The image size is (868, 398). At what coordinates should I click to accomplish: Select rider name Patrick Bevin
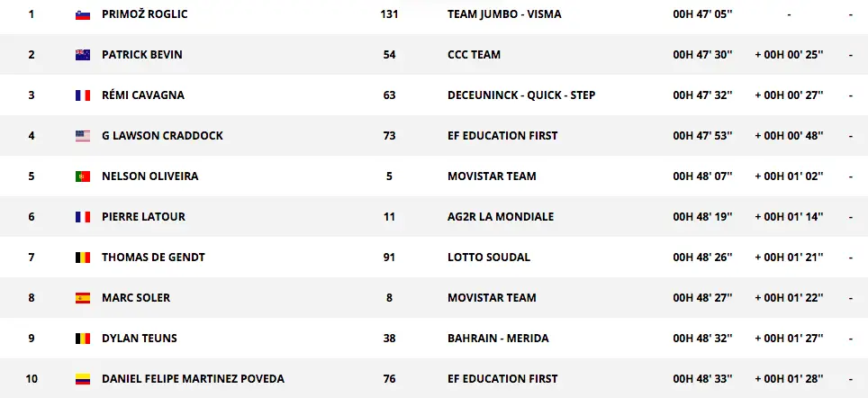coord(141,55)
